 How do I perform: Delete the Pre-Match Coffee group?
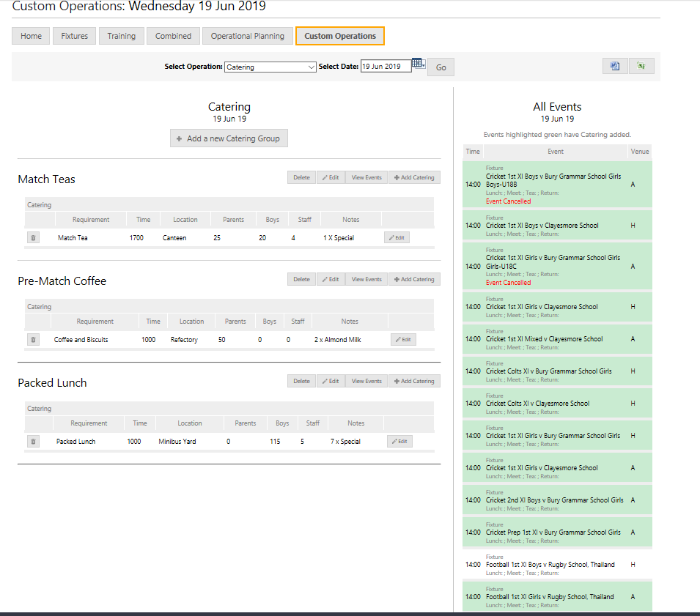pos(301,279)
